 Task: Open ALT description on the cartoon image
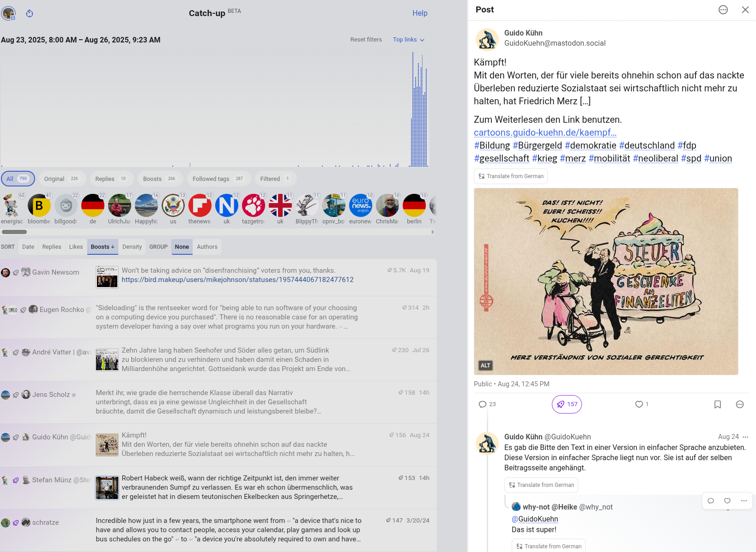point(485,366)
